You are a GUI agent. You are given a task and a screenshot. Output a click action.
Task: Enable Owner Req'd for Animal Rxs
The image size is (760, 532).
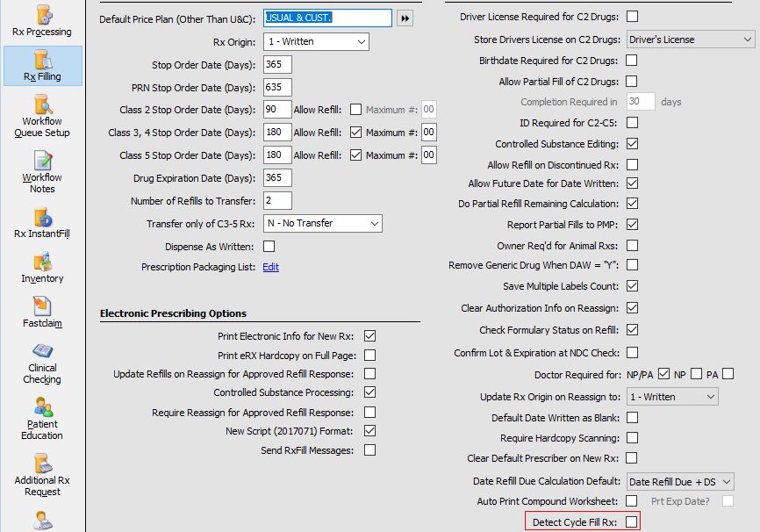tap(632, 246)
